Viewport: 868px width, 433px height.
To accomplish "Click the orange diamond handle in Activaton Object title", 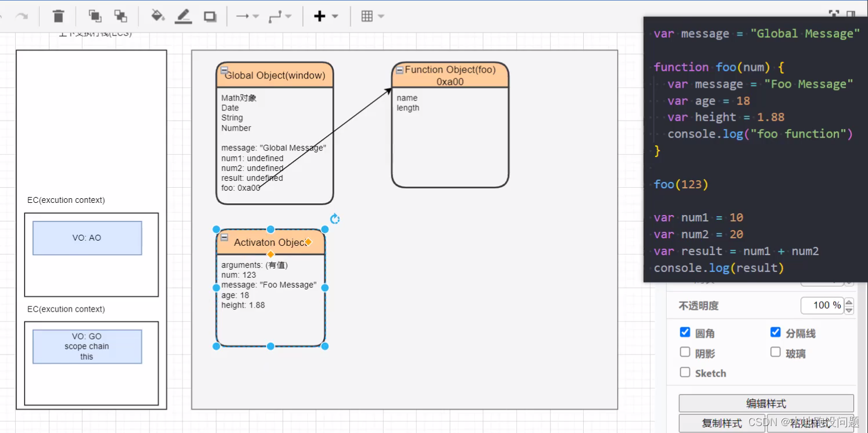I will point(308,242).
